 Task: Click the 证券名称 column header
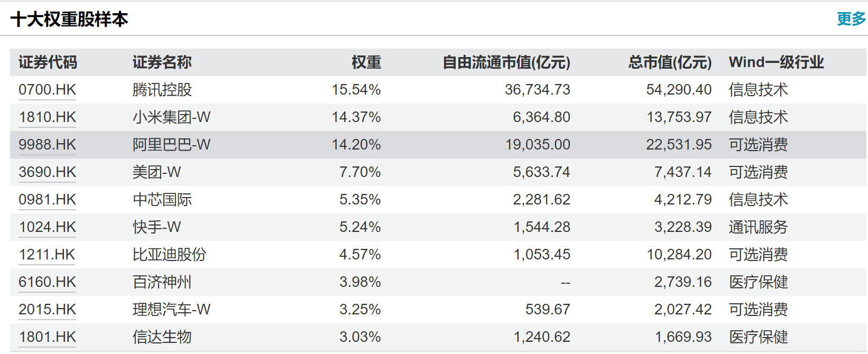[x=162, y=62]
